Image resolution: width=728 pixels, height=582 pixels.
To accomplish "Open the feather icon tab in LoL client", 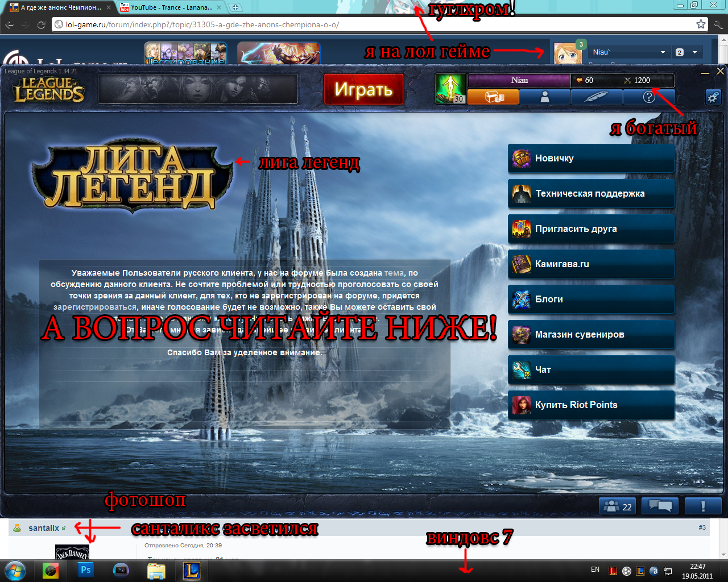I will click(x=597, y=97).
